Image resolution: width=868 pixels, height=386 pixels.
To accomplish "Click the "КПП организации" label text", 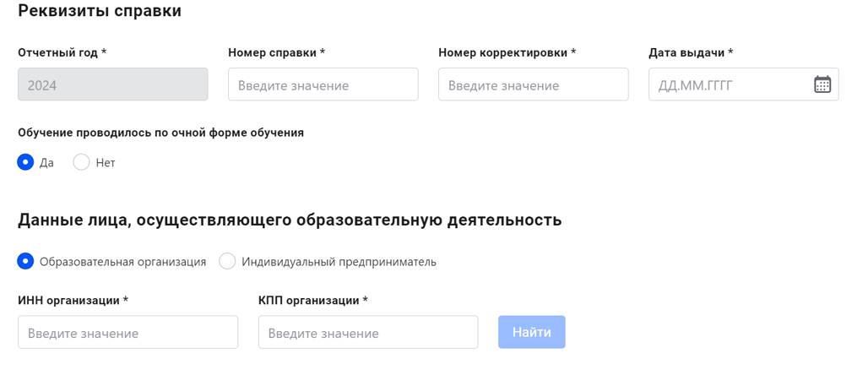I will [x=312, y=301].
